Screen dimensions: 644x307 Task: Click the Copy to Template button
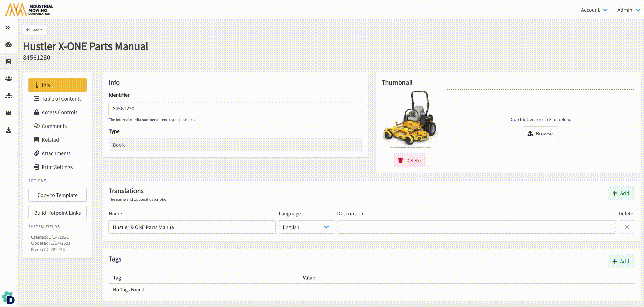pos(57,195)
